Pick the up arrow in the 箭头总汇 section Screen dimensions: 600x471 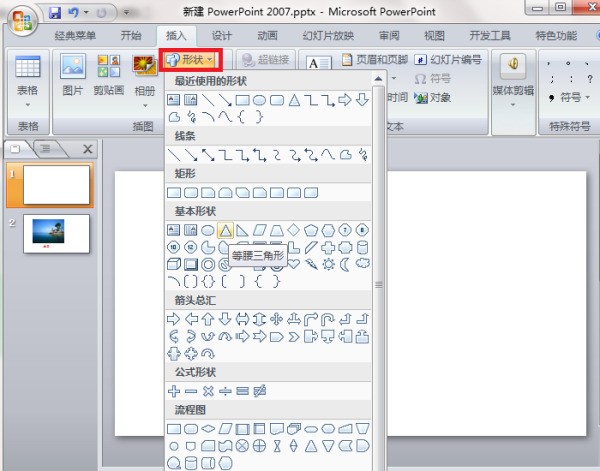pos(208,319)
